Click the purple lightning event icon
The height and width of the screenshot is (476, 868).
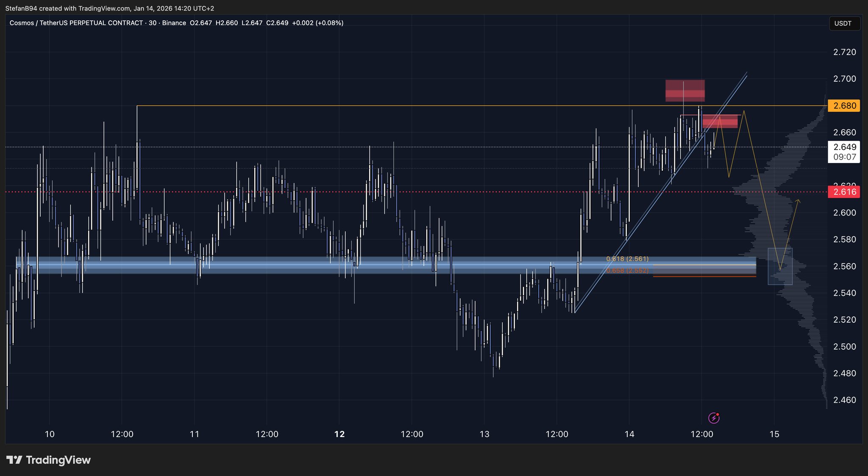click(x=714, y=418)
